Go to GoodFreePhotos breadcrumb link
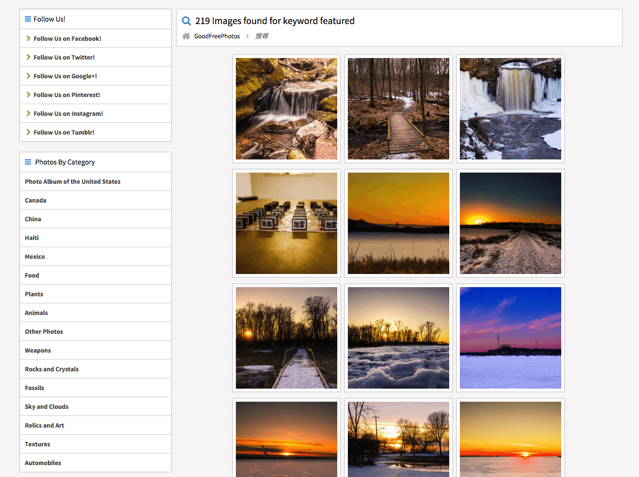The height and width of the screenshot is (477, 639). pos(217,36)
